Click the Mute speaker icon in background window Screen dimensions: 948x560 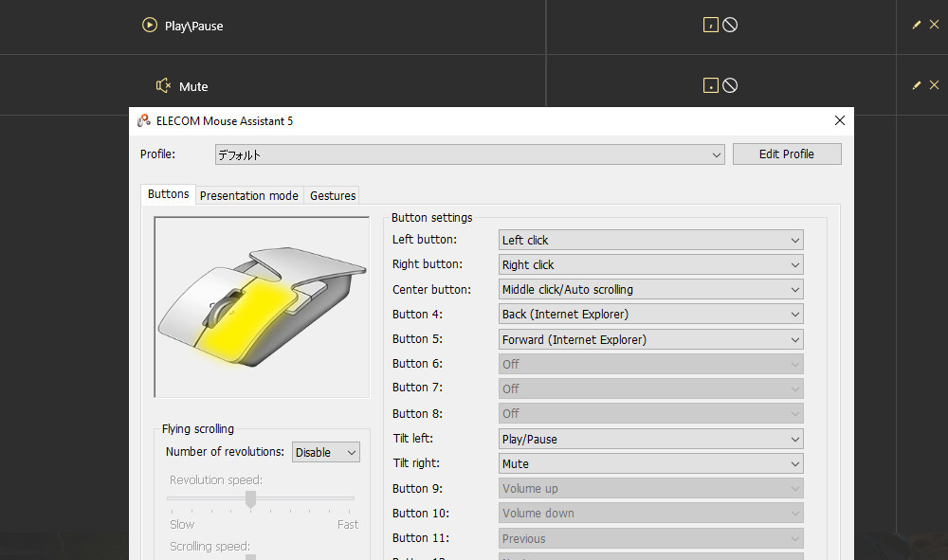click(x=163, y=85)
